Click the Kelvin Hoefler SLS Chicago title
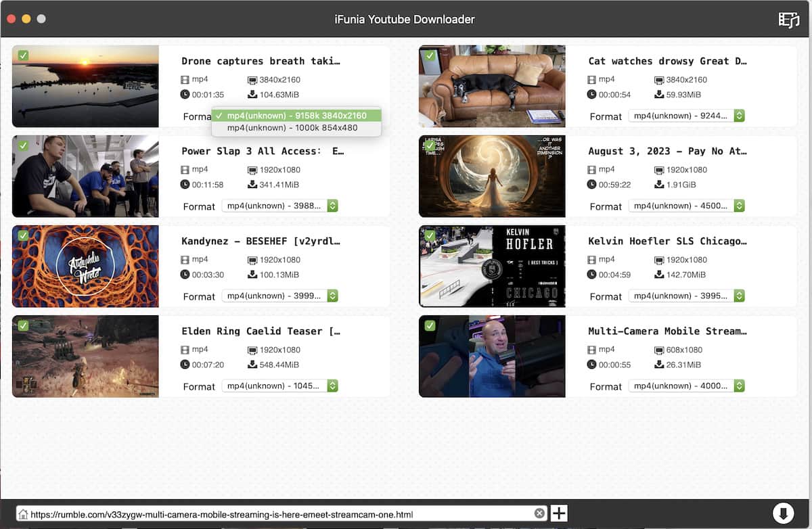Viewport: 812px width, 529px height. click(x=667, y=241)
